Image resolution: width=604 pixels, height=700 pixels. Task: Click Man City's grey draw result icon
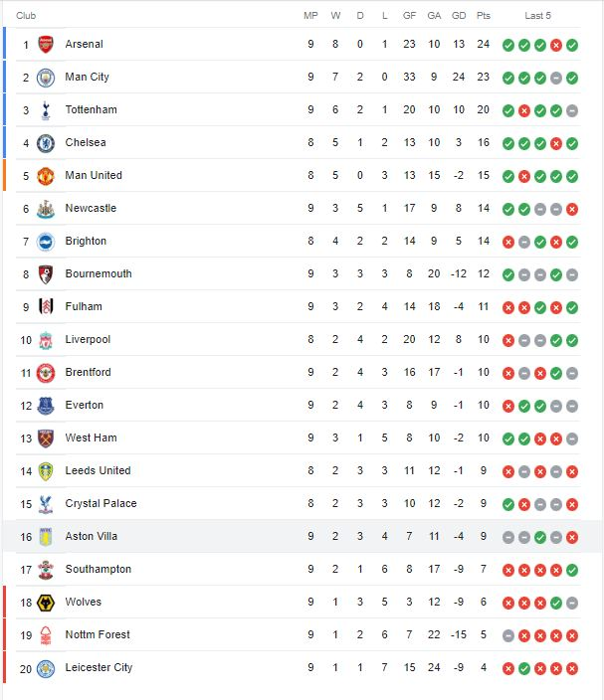pyautogui.click(x=556, y=79)
